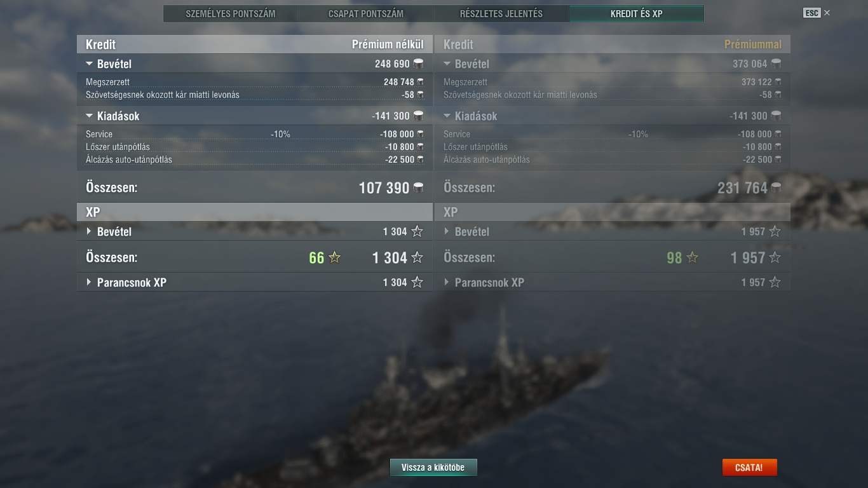Viewport: 868px width, 488px height.
Task: Click the coin icon beside -141 300 Kiadások
Action: pyautogui.click(x=418, y=116)
